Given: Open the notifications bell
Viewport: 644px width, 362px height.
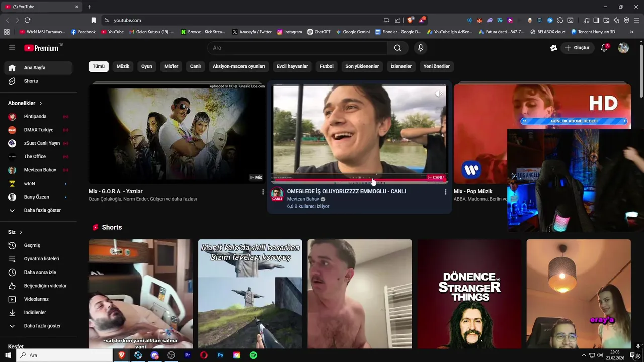Looking at the screenshot, I should click(x=605, y=48).
